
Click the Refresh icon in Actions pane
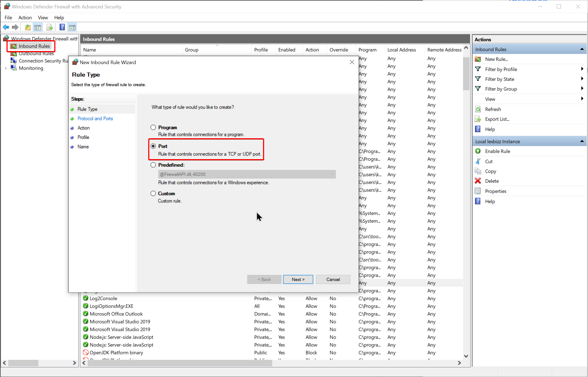pyautogui.click(x=478, y=109)
